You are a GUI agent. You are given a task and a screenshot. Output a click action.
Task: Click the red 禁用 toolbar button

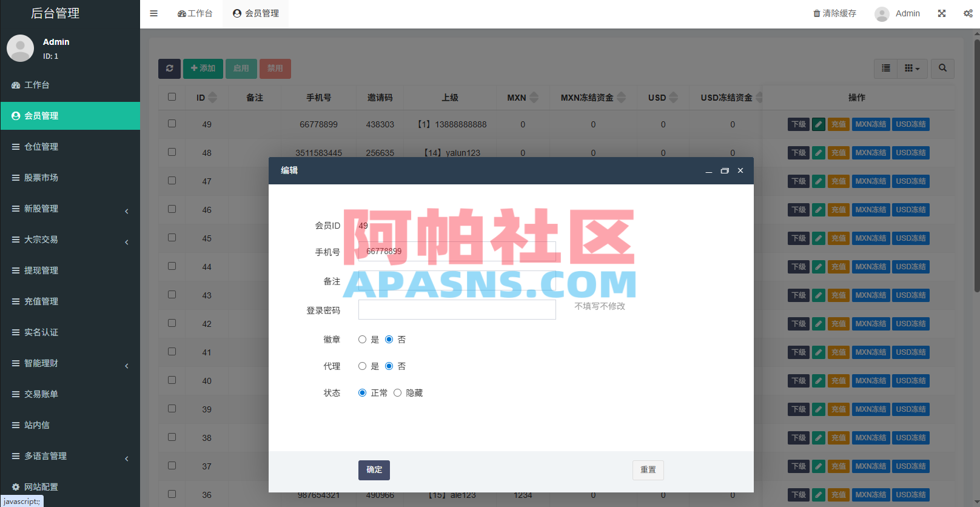click(275, 69)
